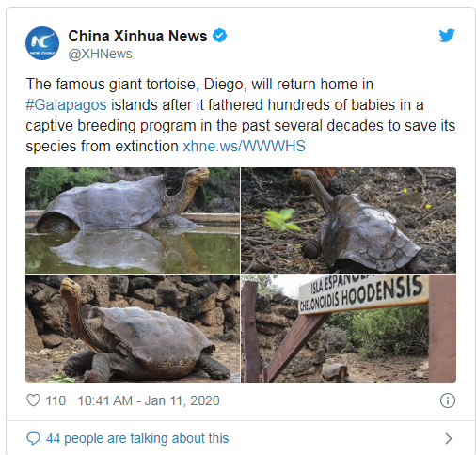476x455 pixels.
Task: Click the Twitter bird logo icon
Action: pyautogui.click(x=447, y=36)
